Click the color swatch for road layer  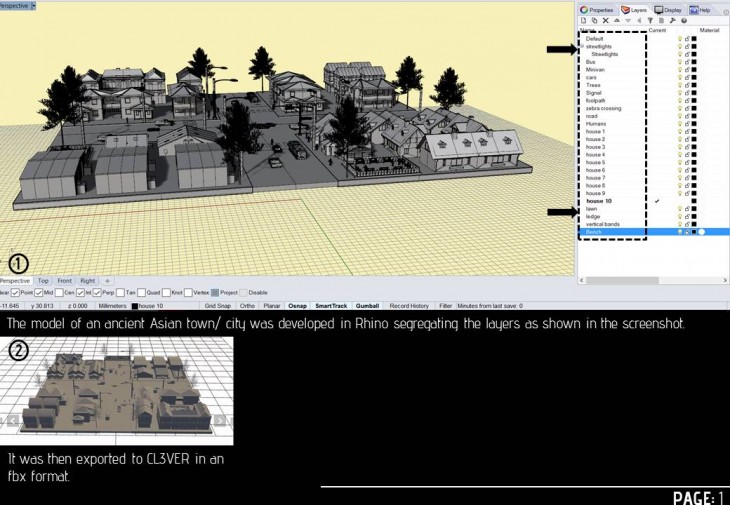[694, 116]
